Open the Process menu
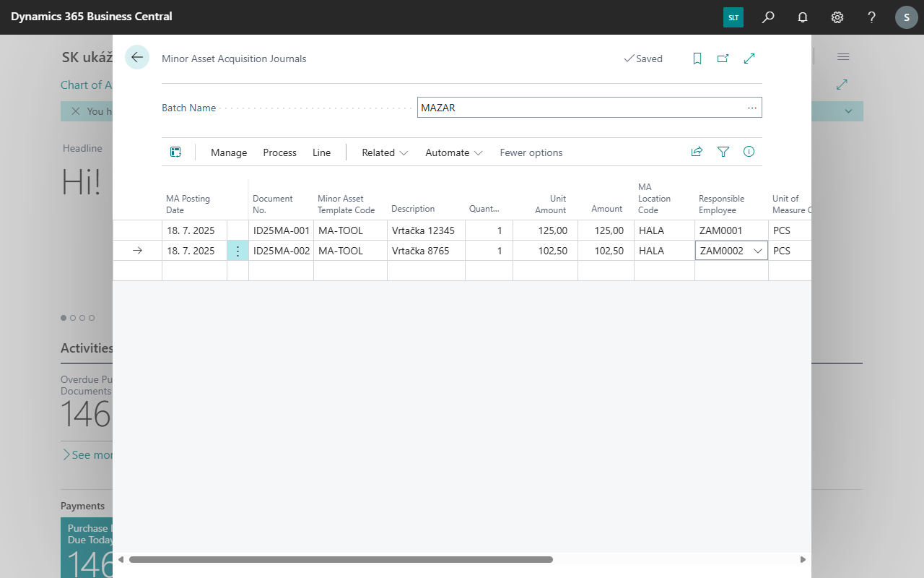The width and height of the screenshot is (924, 578). tap(279, 152)
